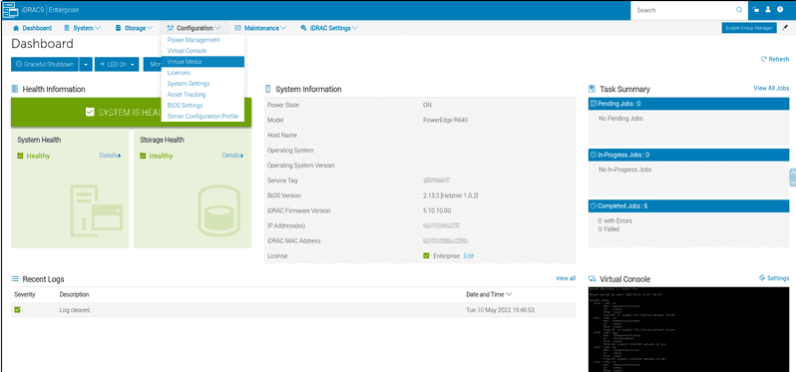Open Storage Health Details link
Screen dimensions: 796x372
pos(233,155)
